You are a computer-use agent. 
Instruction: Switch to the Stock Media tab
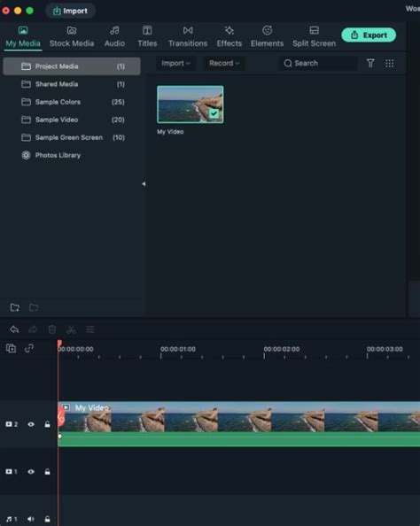coord(72,37)
